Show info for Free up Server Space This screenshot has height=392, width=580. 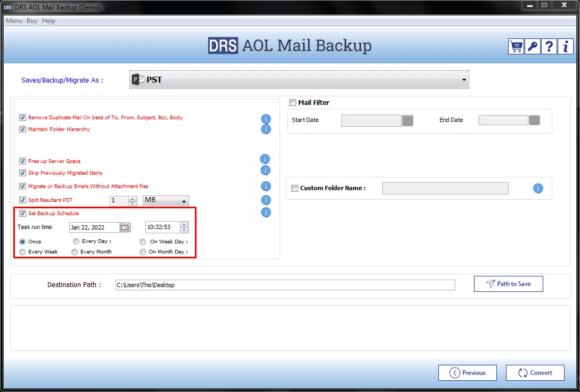265,159
